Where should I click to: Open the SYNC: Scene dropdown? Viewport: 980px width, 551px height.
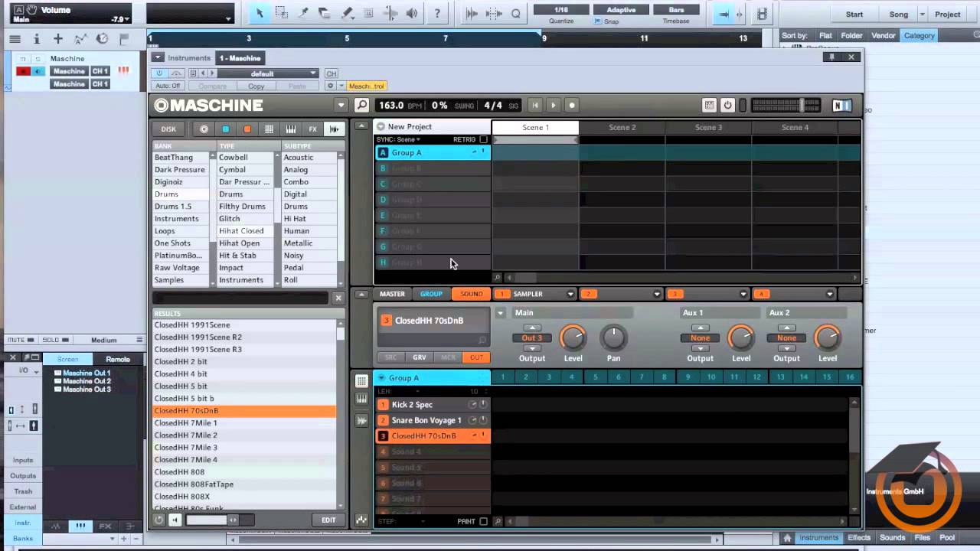(398, 139)
